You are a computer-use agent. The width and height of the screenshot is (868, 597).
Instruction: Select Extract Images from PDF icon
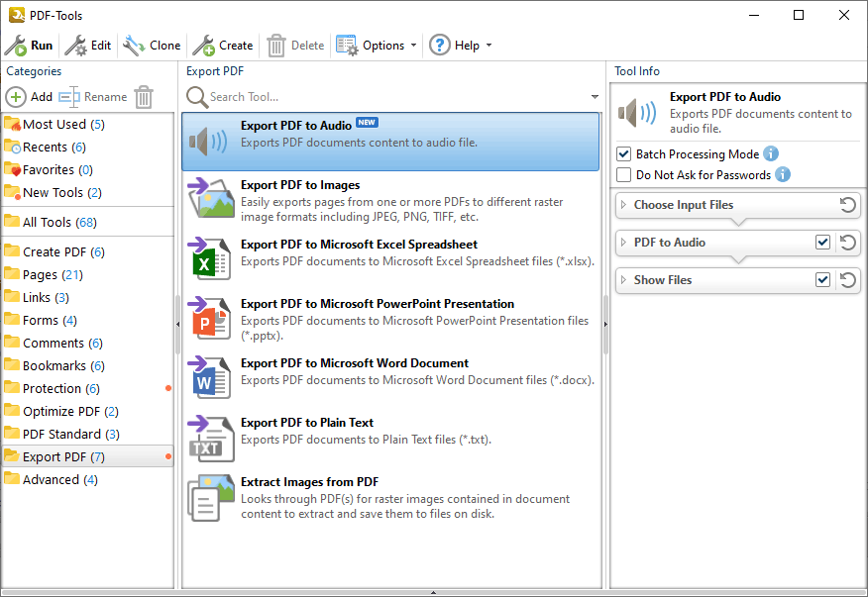211,498
